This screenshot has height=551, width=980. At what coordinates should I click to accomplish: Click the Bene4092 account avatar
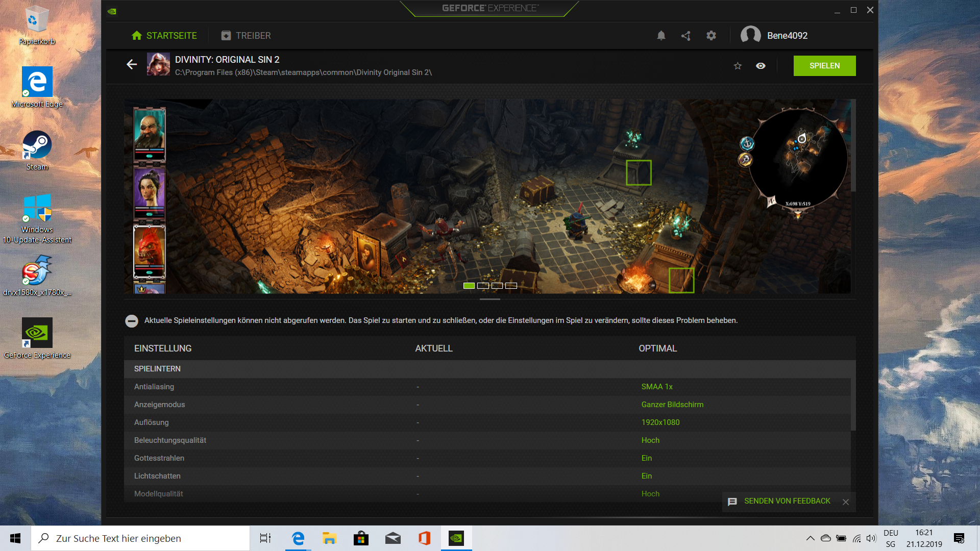[x=750, y=36]
